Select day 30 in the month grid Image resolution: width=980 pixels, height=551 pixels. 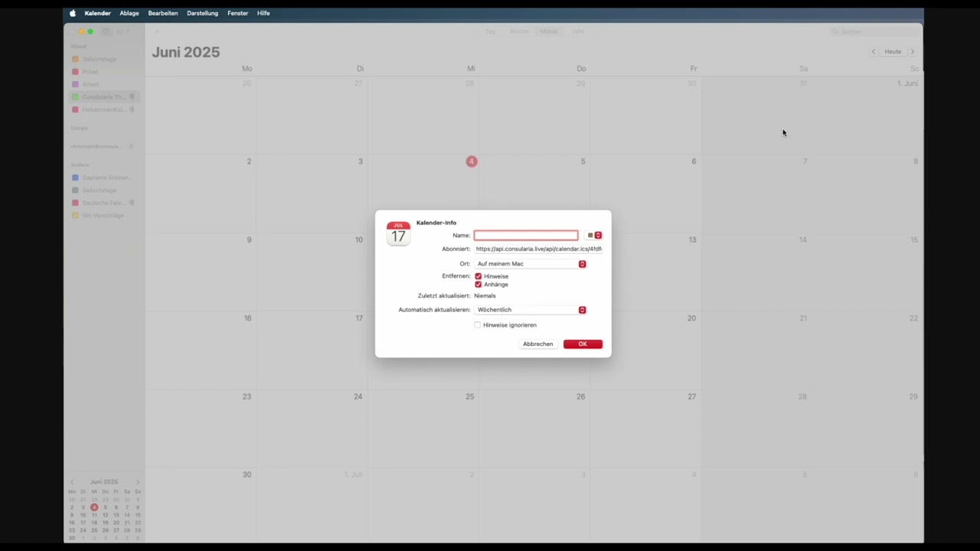[x=247, y=474]
